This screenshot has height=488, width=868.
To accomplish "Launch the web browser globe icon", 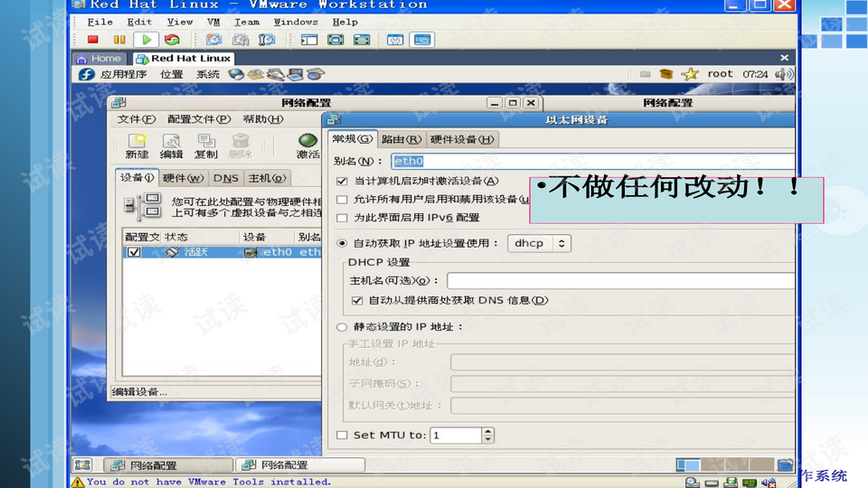I will point(236,74).
